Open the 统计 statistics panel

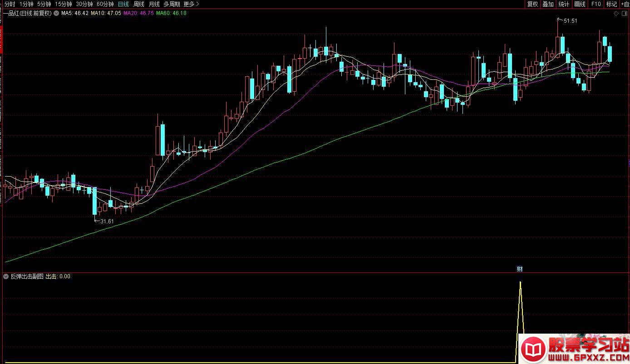564,4
